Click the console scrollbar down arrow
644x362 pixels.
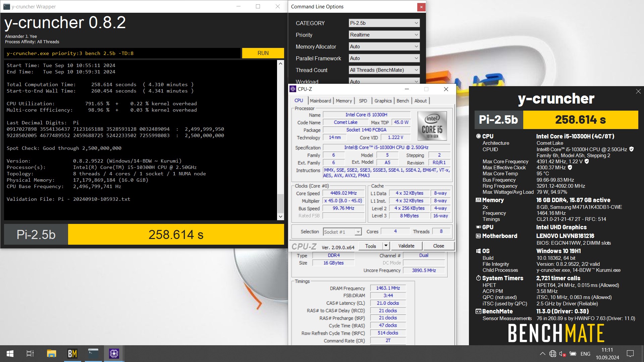(281, 217)
